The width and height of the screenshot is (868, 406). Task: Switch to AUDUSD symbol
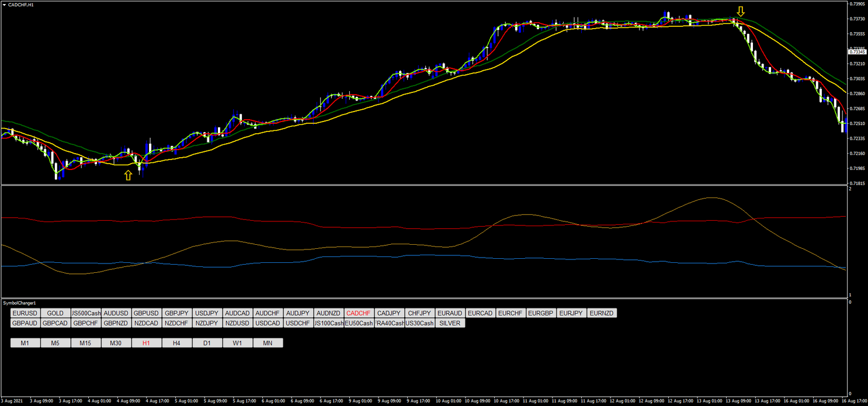point(116,313)
